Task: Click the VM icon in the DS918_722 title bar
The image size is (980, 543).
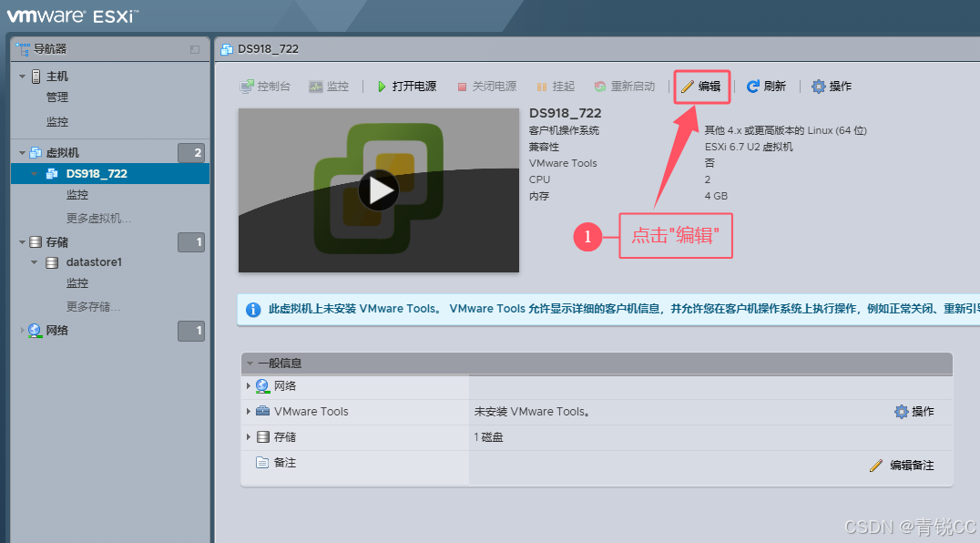Action: 226,49
